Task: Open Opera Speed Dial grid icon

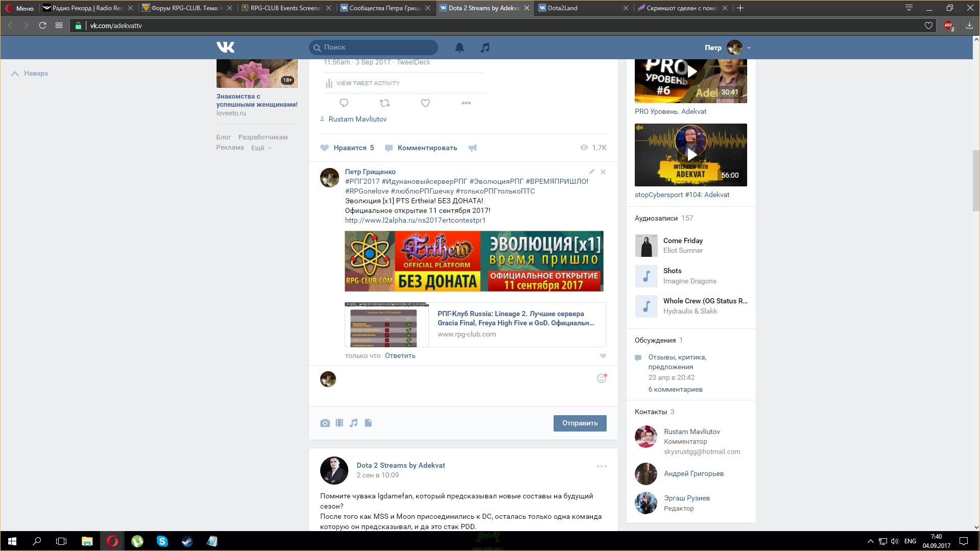Action: pyautogui.click(x=59, y=26)
